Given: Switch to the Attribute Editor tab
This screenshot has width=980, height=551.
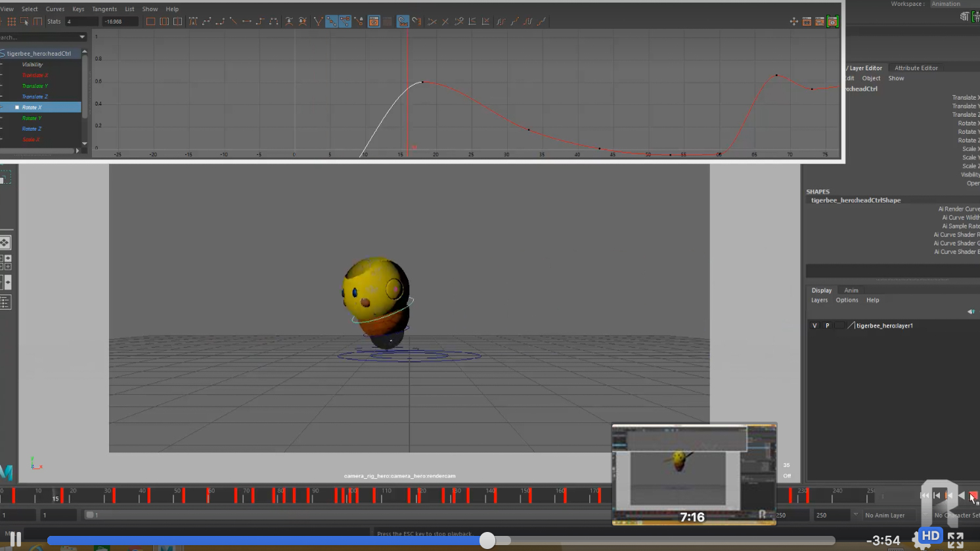Looking at the screenshot, I should click(x=916, y=68).
